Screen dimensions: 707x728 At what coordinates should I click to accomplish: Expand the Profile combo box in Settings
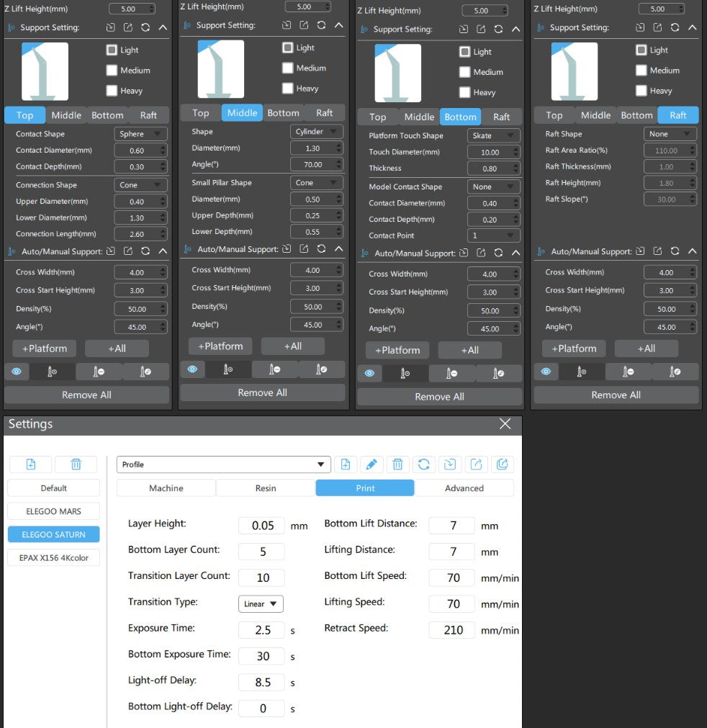pos(223,464)
